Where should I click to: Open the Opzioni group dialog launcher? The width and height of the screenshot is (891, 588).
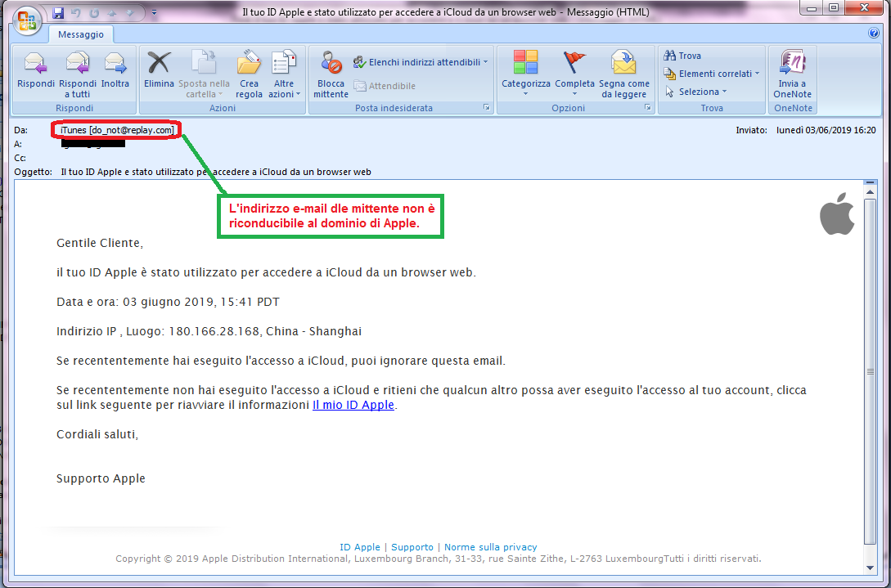[x=648, y=107]
